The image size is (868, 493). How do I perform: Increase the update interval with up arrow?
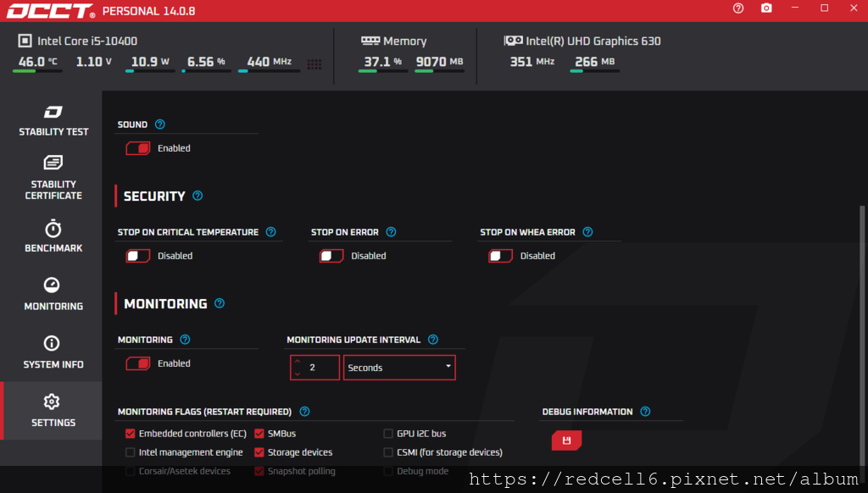(298, 362)
